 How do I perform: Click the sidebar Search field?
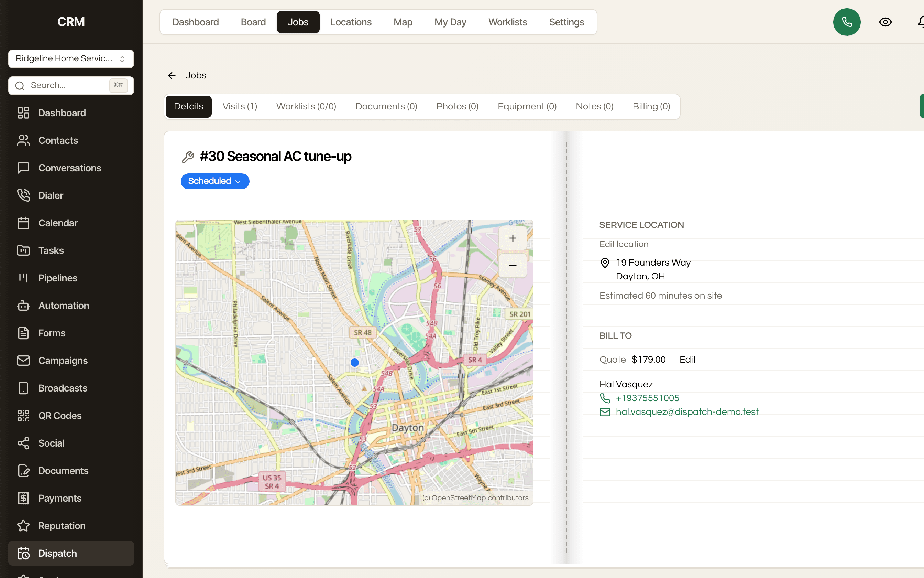tap(71, 86)
